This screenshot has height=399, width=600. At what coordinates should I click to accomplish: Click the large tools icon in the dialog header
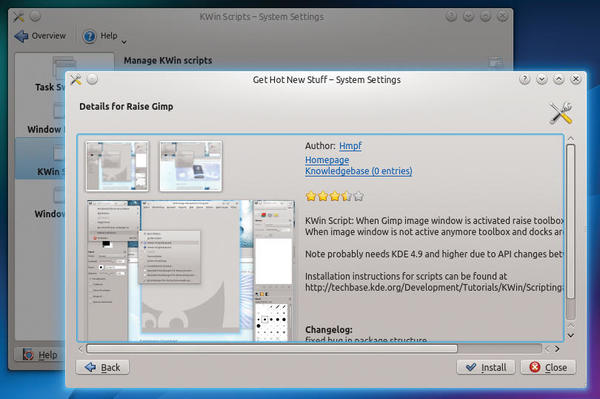561,113
